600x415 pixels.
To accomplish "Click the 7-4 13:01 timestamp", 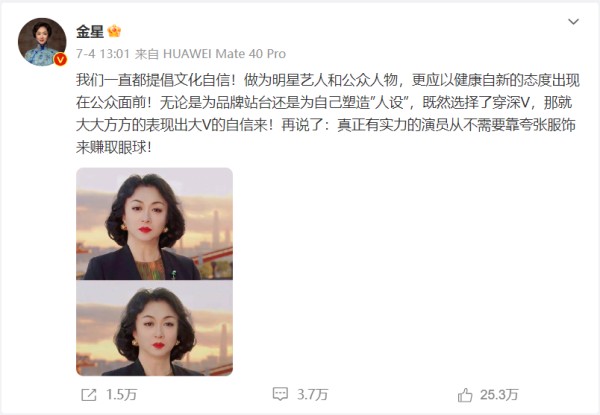I will pyautogui.click(x=103, y=54).
